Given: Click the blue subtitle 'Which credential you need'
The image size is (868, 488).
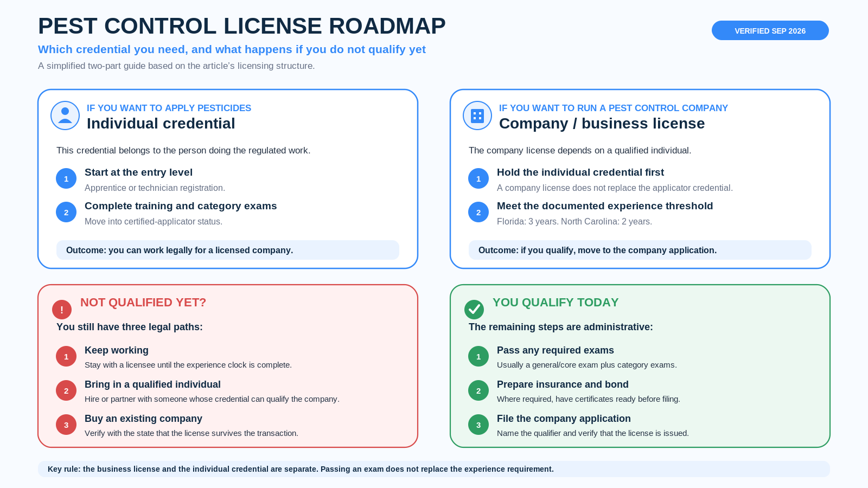Looking at the screenshot, I should pyautogui.click(x=232, y=49).
